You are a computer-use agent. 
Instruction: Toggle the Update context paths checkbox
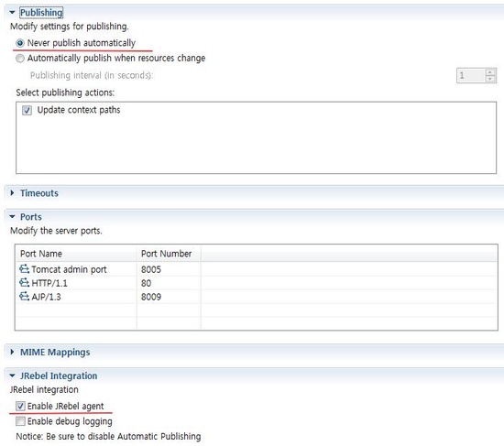point(27,110)
